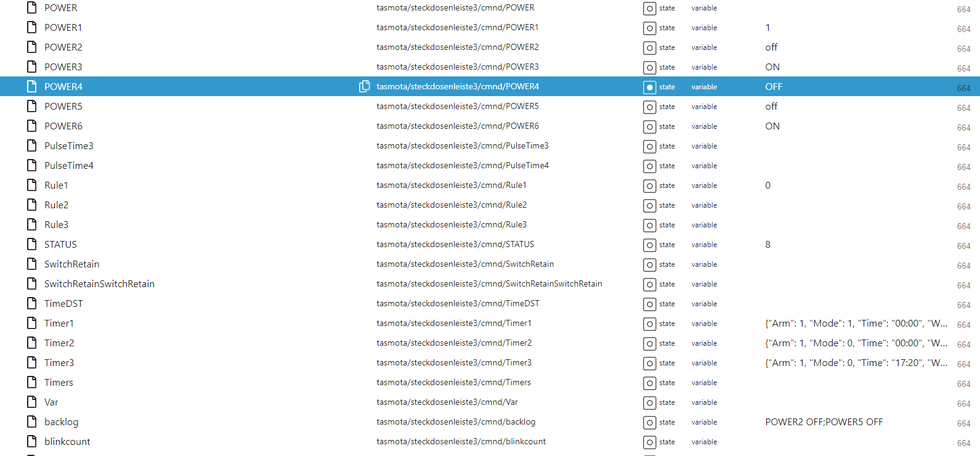Click the file icon beside blinkcount

click(32, 441)
